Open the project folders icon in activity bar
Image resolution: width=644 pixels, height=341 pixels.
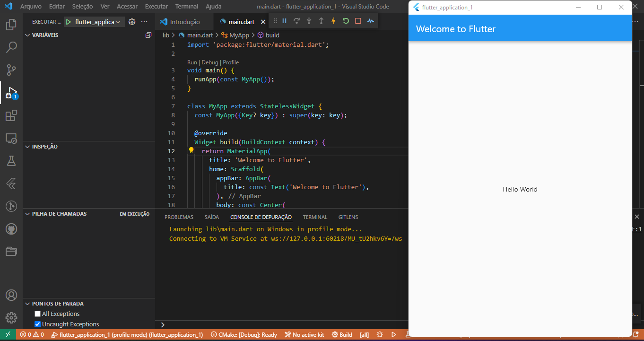[11, 252]
